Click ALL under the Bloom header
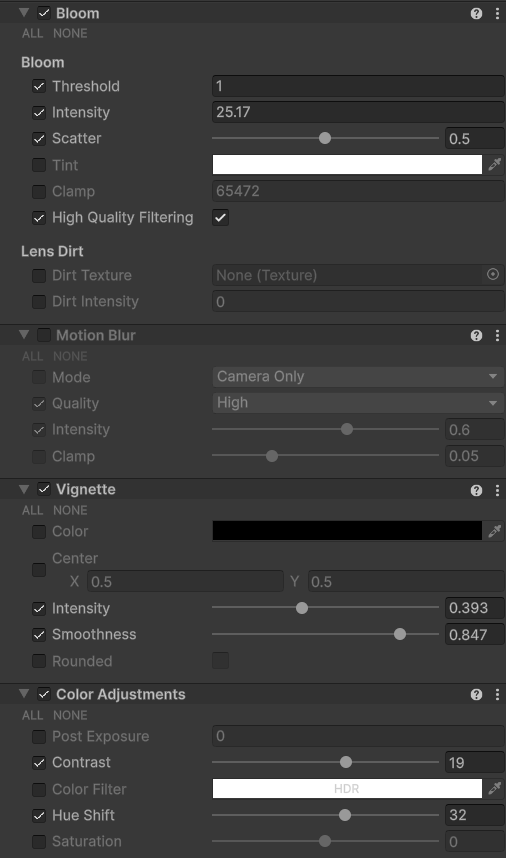This screenshot has height=858, width=506. pyautogui.click(x=32, y=33)
